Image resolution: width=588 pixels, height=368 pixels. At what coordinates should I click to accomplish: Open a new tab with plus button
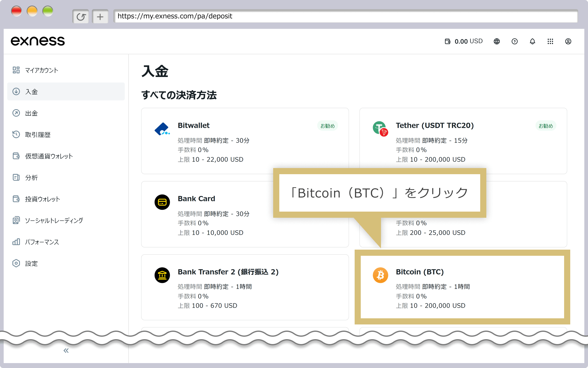click(x=100, y=17)
